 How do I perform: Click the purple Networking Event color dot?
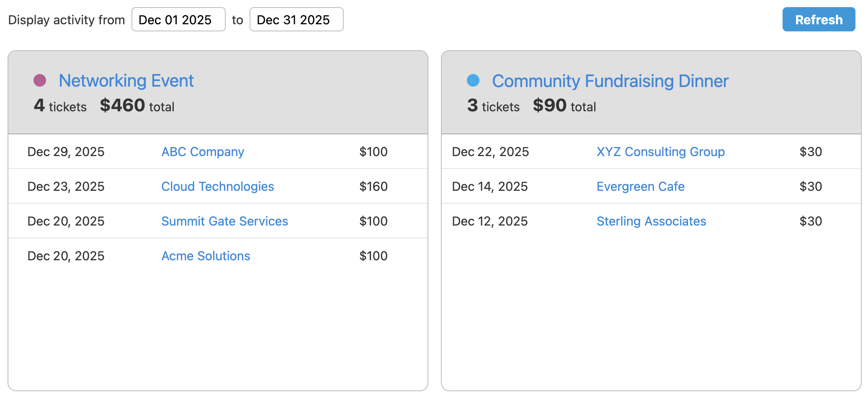pos(40,80)
